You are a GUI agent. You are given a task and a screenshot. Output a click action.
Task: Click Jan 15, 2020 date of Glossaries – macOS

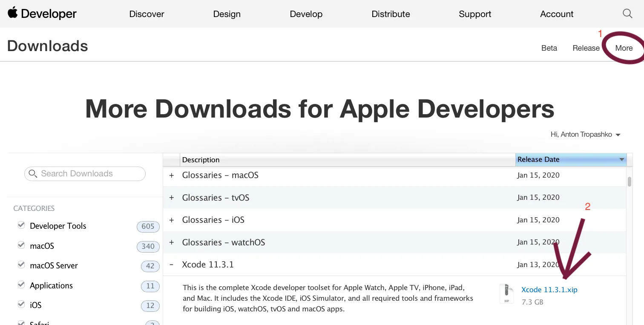[538, 175]
